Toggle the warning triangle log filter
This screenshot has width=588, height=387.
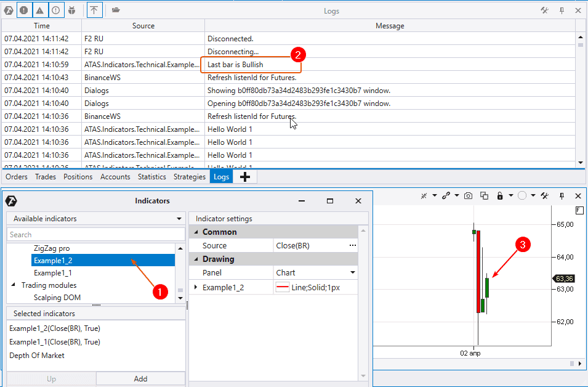40,10
